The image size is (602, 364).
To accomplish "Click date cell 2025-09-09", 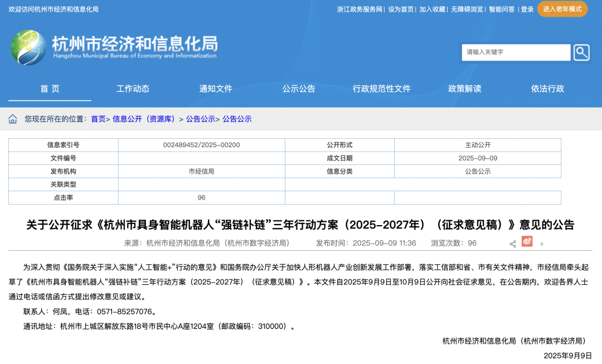I will pyautogui.click(x=478, y=158).
